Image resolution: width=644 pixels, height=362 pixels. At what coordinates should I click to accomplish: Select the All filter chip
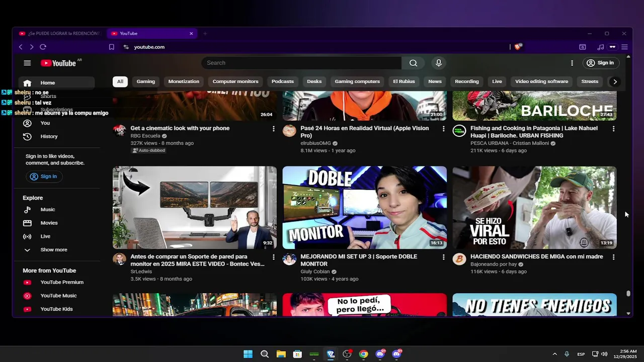[120, 81]
